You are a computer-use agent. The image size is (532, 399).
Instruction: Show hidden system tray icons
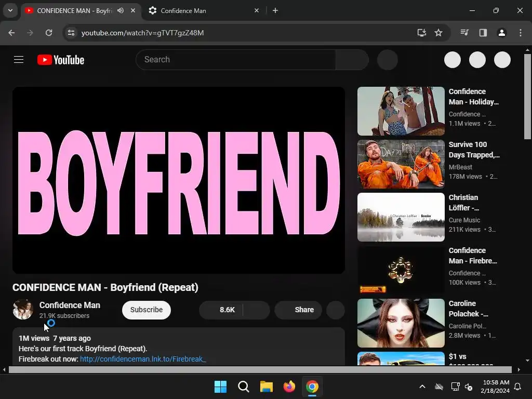point(422,387)
